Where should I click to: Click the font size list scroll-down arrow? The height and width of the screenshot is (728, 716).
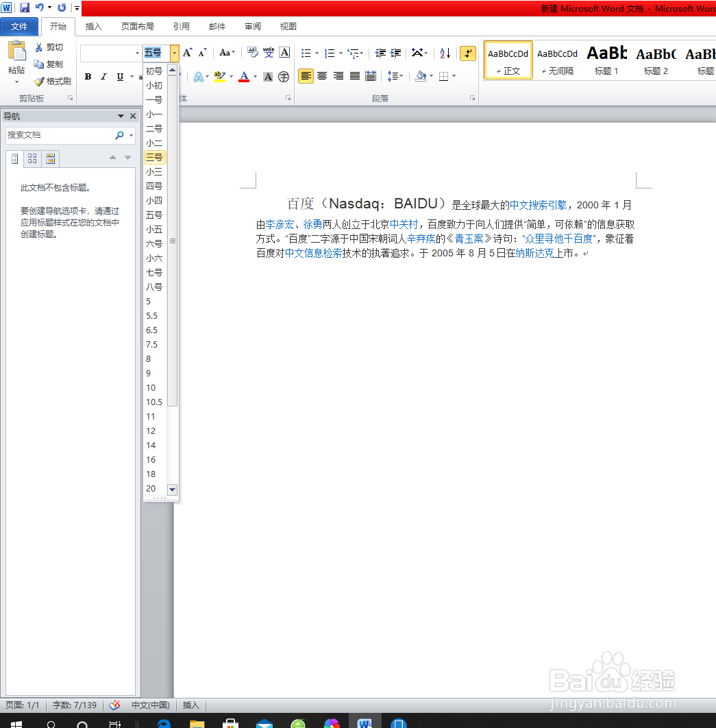172,489
